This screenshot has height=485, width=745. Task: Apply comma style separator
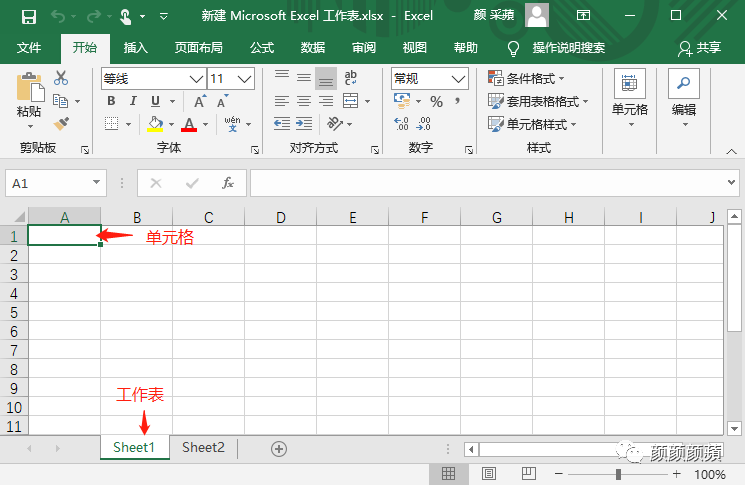pos(458,101)
